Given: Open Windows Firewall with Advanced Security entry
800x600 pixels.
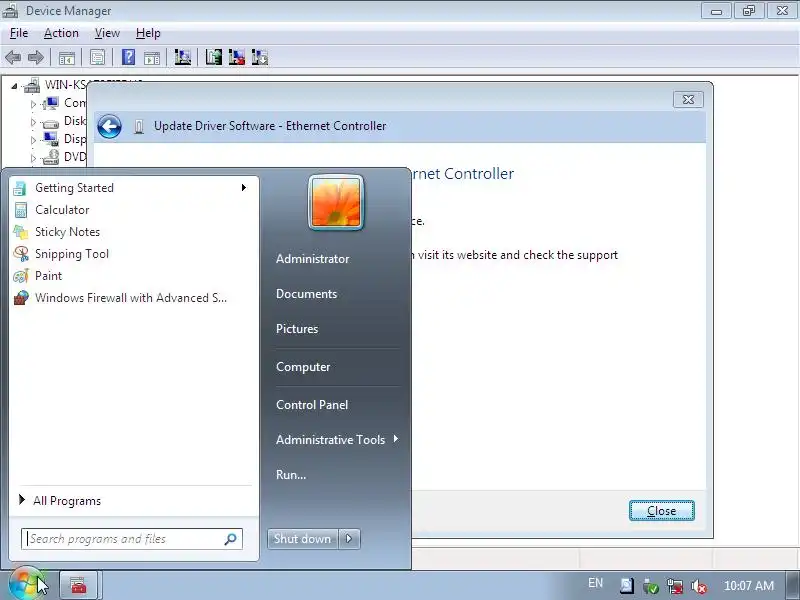Looking at the screenshot, I should click(131, 297).
